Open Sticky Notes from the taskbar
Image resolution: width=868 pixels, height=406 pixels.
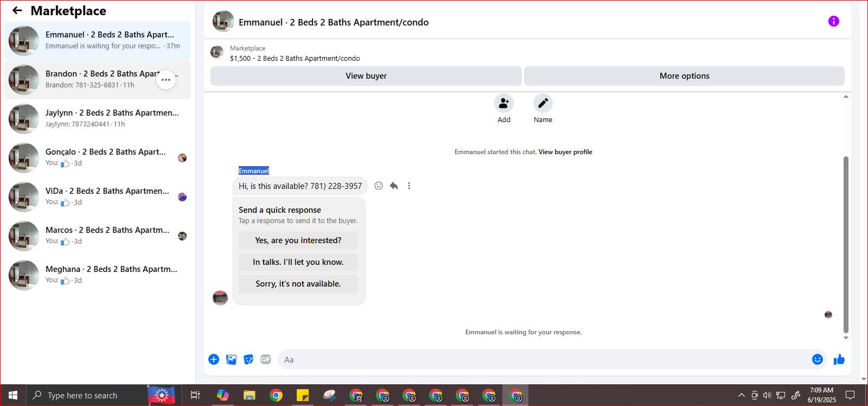point(303,395)
